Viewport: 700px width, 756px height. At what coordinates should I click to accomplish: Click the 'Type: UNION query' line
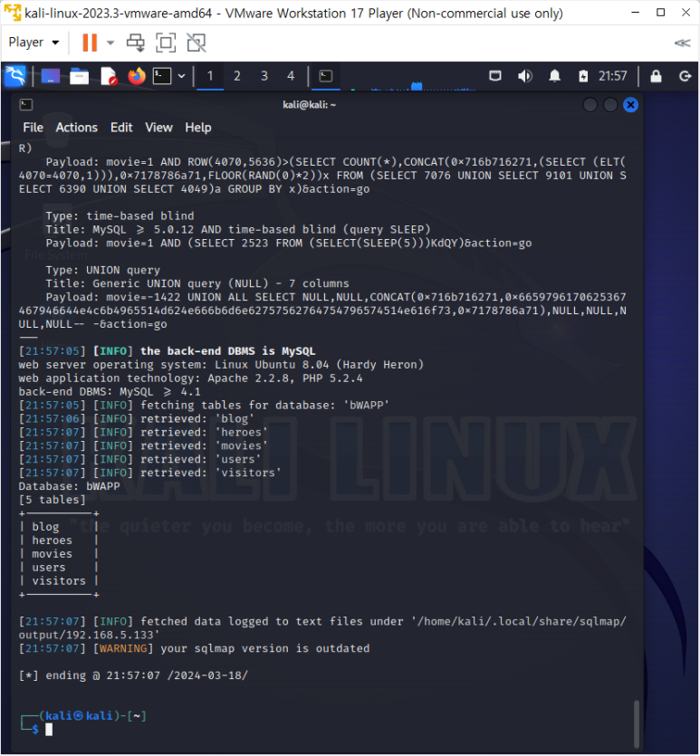pos(102,270)
